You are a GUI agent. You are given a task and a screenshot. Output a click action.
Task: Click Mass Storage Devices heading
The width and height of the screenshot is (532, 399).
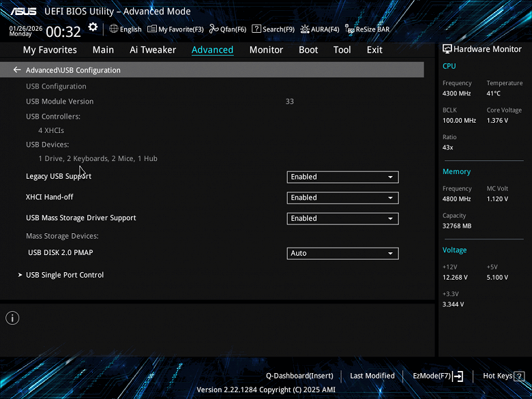pos(63,236)
